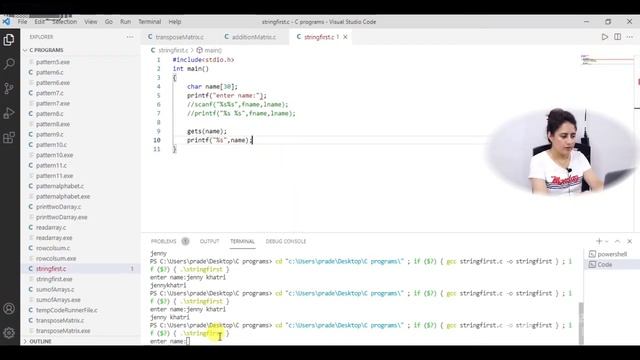Image resolution: width=640 pixels, height=360 pixels.
Task: Place cursor on gets(name) line
Action: (207, 131)
